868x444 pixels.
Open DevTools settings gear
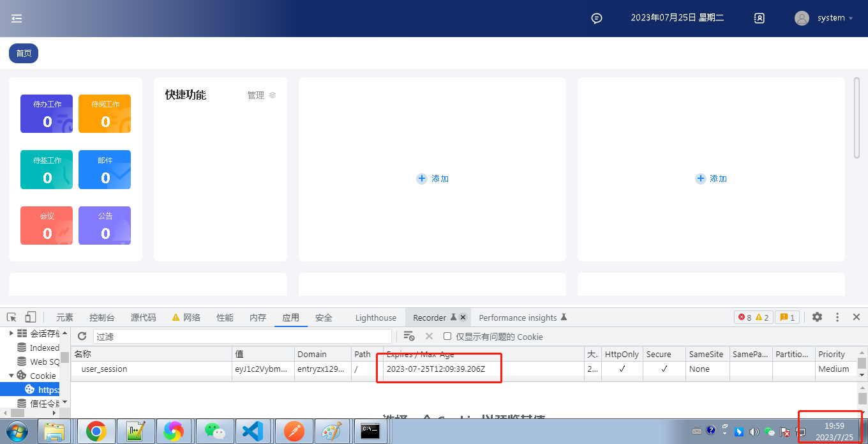tap(817, 318)
